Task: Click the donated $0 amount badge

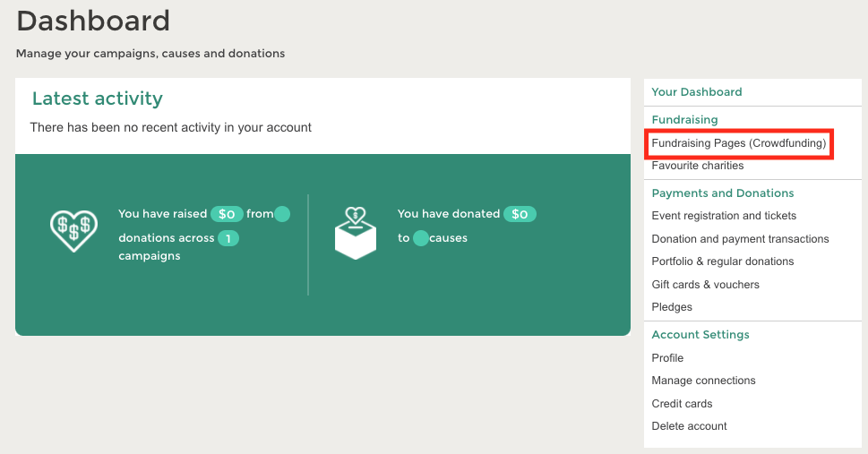Action: (520, 214)
